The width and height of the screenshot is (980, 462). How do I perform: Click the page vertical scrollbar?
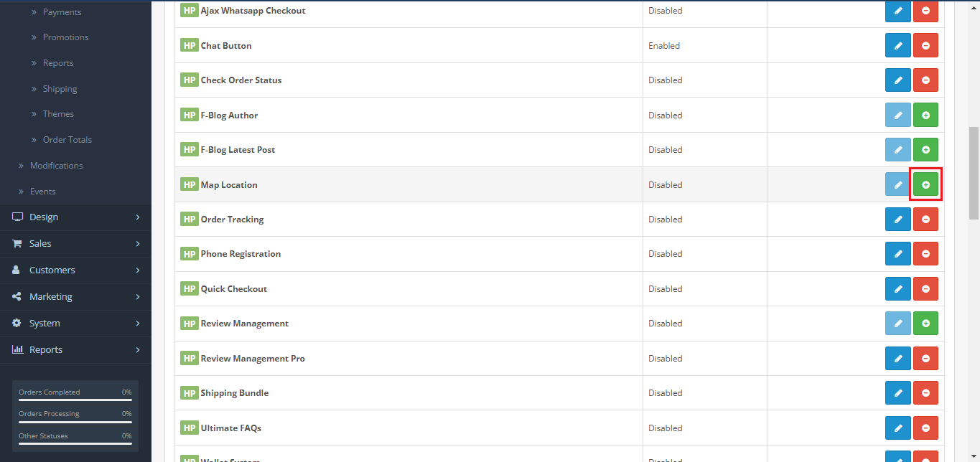click(x=974, y=172)
